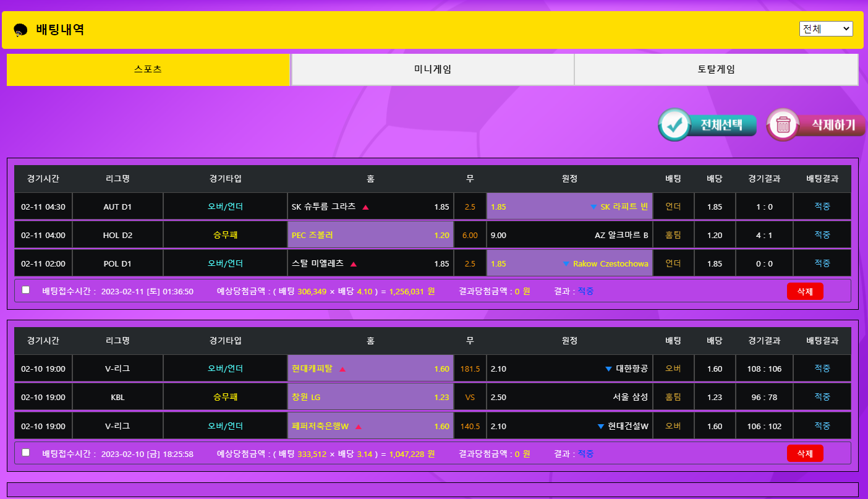Open the 전체 filter dropdown
The height and width of the screenshot is (499, 868).
(x=825, y=29)
